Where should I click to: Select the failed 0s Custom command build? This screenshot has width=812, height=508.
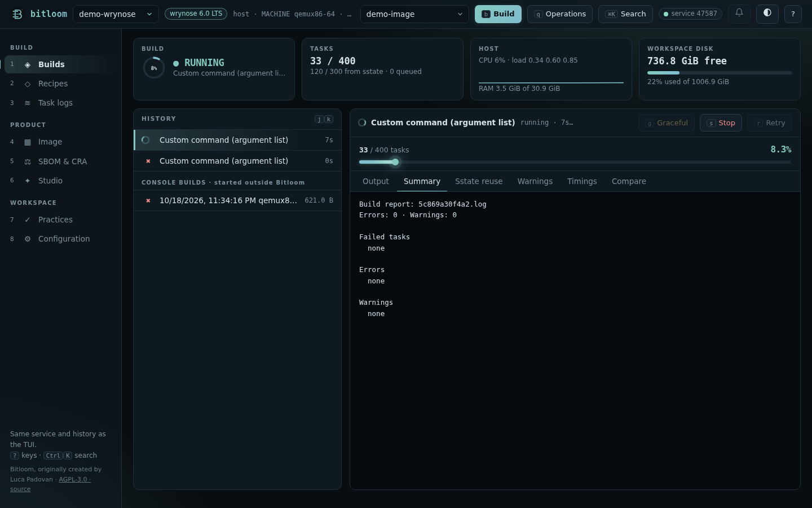237,161
